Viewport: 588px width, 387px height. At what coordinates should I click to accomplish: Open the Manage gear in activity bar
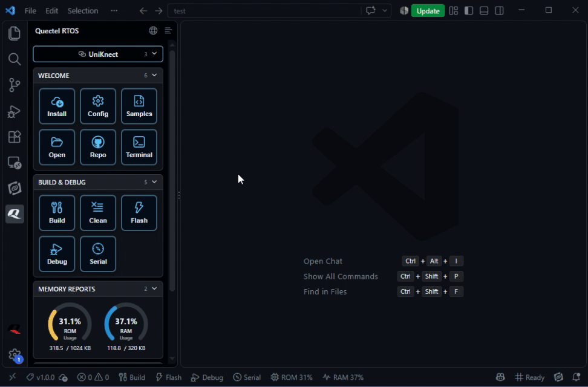[x=15, y=355]
